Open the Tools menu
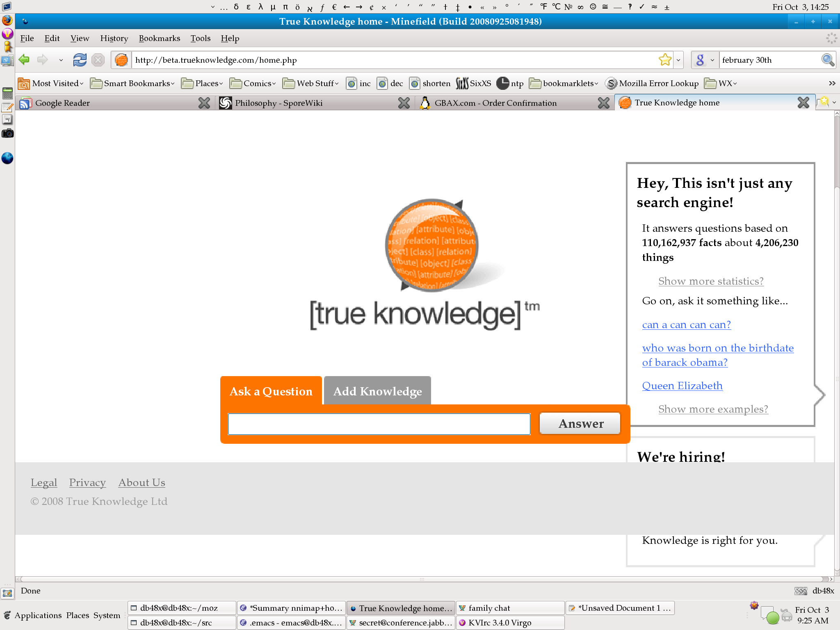The height and width of the screenshot is (630, 840). pos(201,38)
